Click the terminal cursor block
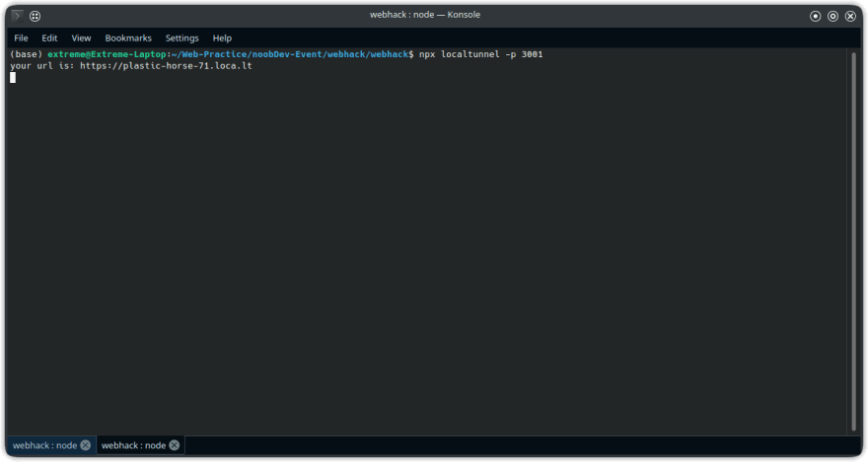Image resolution: width=868 pixels, height=462 pixels. point(13,78)
